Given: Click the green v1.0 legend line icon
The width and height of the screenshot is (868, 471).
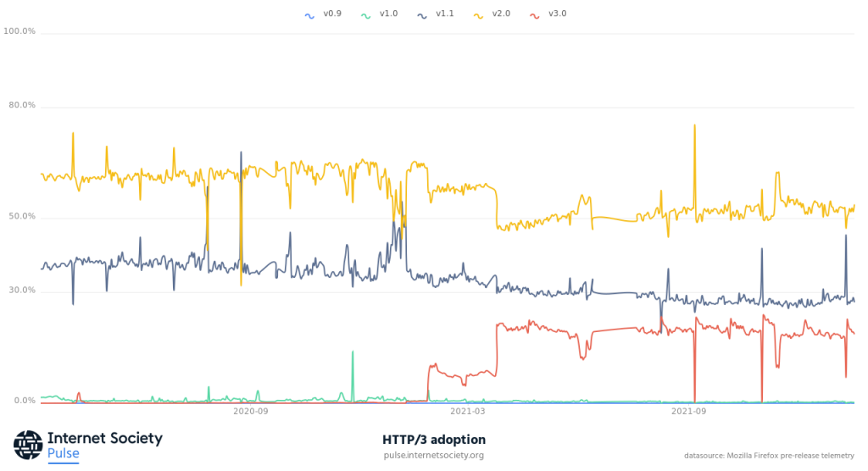Looking at the screenshot, I should click(366, 14).
